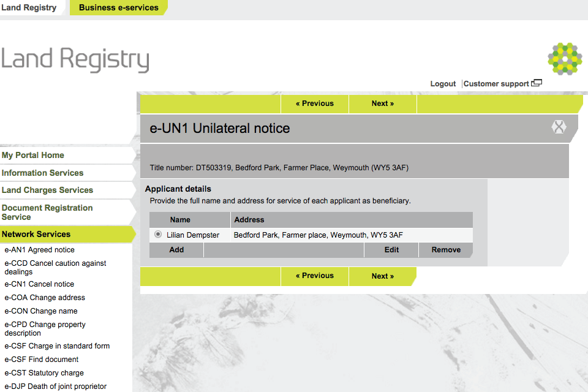Click Edit for the selected applicant

click(x=391, y=250)
